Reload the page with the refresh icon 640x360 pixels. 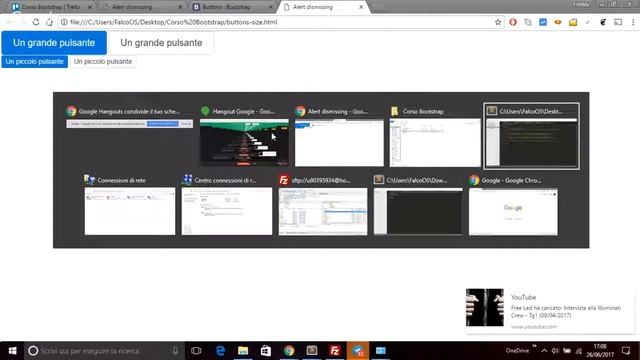click(36, 22)
